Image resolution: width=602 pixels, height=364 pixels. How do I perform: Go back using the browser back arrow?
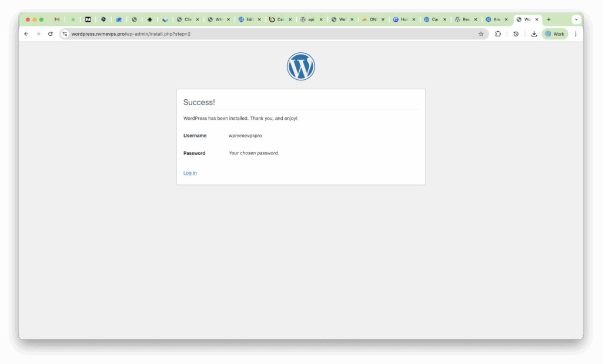pos(26,34)
